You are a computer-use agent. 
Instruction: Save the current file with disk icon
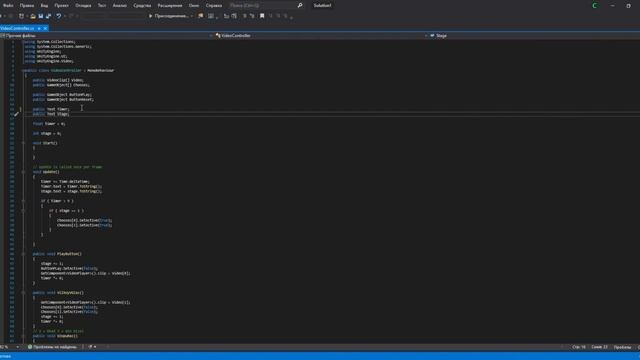[41, 16]
